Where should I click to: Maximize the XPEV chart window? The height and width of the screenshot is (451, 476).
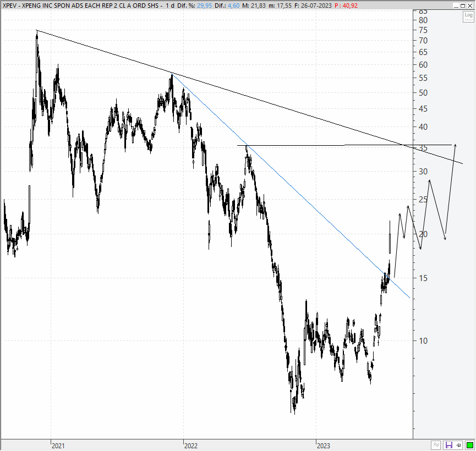click(463, 5)
